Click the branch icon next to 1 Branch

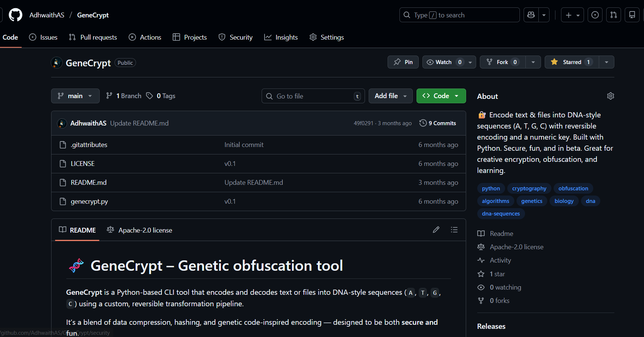coord(110,96)
